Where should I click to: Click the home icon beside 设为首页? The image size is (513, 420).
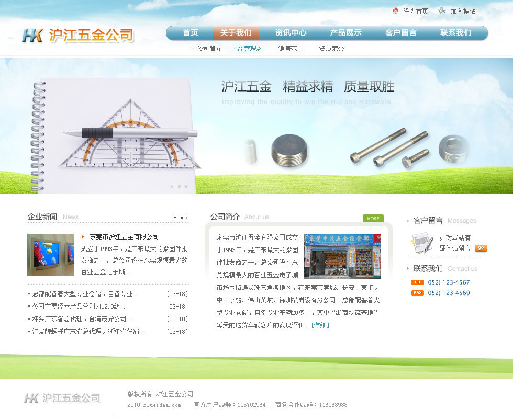[396, 11]
